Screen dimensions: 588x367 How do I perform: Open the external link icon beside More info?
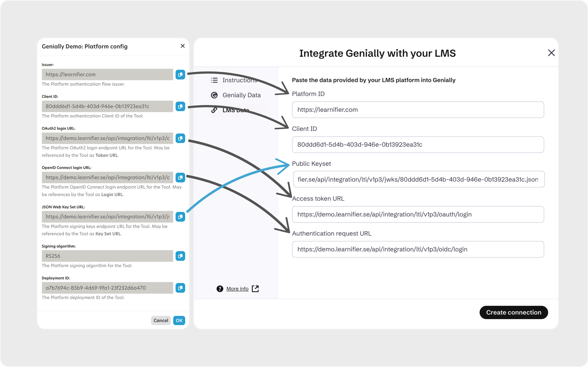coord(255,289)
